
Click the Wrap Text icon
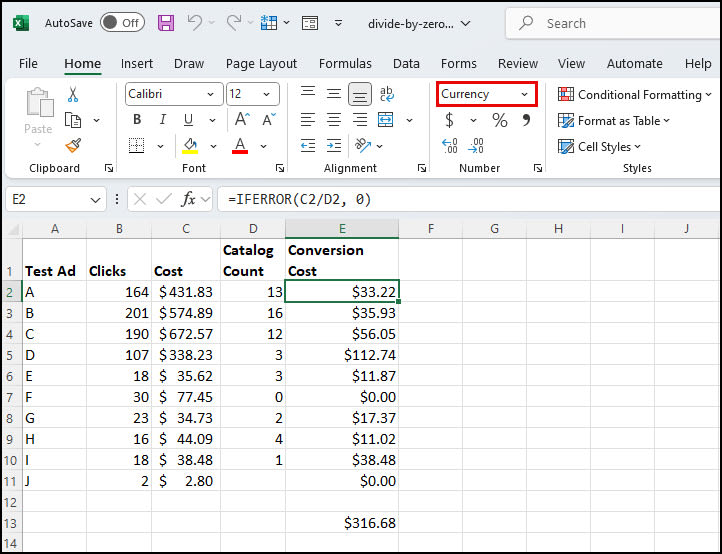tap(386, 94)
